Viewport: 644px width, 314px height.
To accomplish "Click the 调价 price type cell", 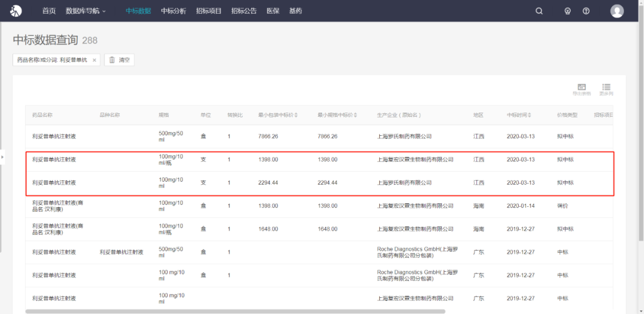I will coord(562,206).
